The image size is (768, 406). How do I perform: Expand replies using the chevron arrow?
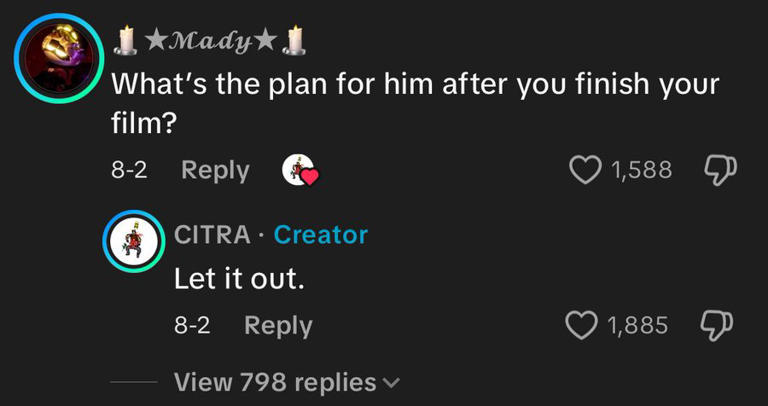[x=390, y=383]
